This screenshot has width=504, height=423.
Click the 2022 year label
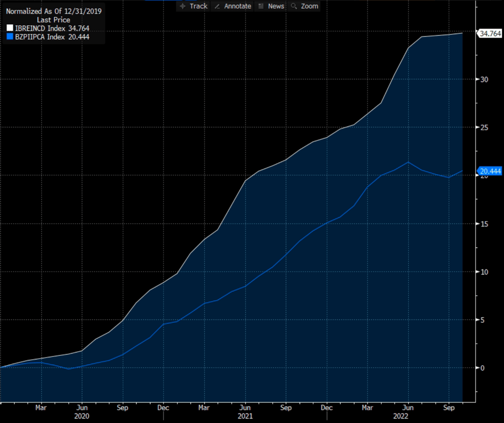401,416
